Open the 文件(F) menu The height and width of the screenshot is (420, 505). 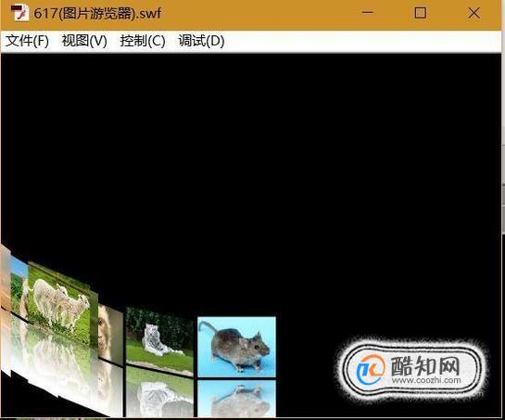28,41
